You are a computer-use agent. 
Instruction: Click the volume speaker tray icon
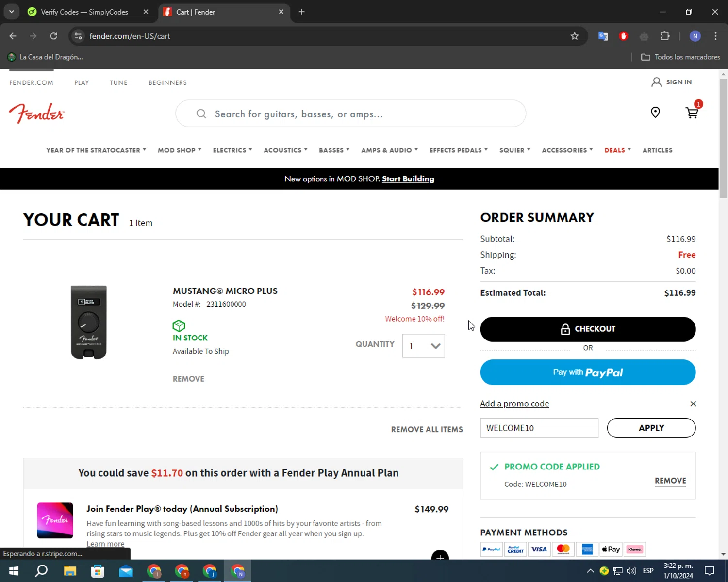(x=631, y=571)
